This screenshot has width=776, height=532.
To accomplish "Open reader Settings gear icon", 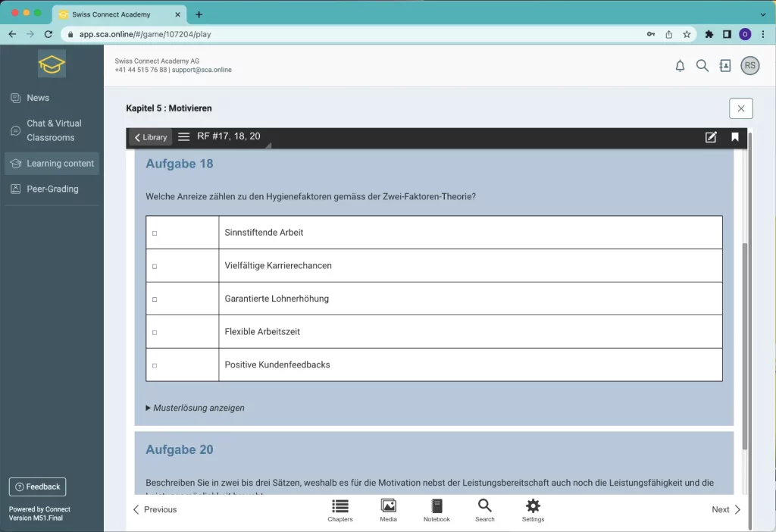I will 533,510.
